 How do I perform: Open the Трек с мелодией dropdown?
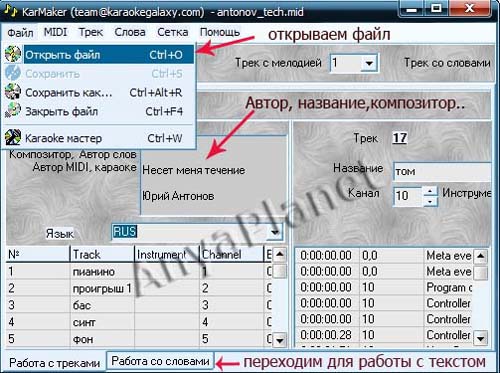(x=369, y=63)
